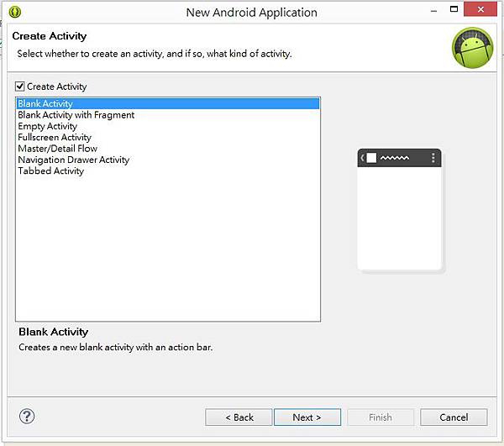Click the Android robot wizard logo
Screen dimensions: 504x446
472,48
